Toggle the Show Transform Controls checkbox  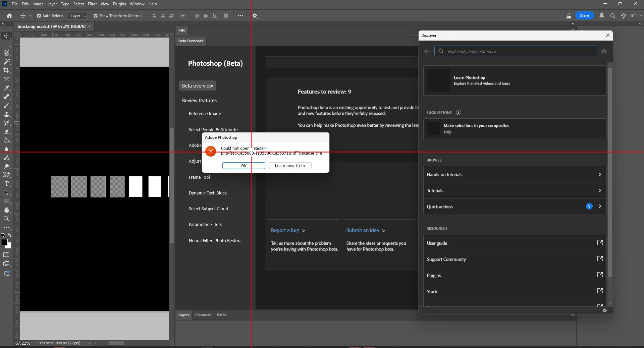click(x=96, y=16)
